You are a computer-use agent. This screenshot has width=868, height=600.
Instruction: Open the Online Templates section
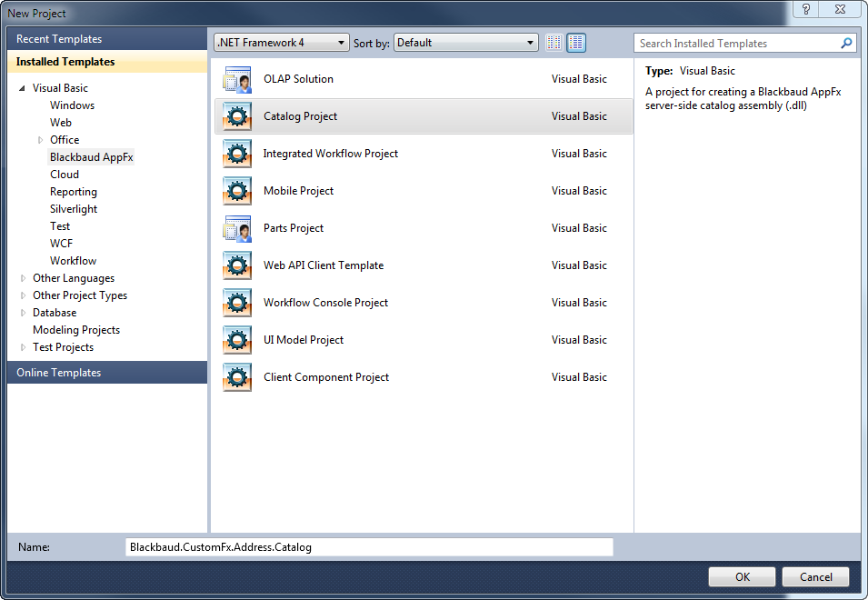[x=107, y=373]
